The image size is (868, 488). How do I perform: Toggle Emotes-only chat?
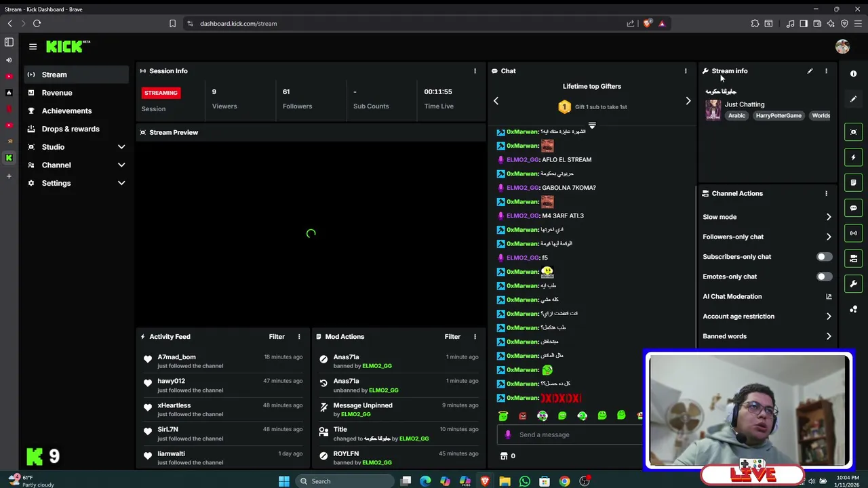click(823, 277)
